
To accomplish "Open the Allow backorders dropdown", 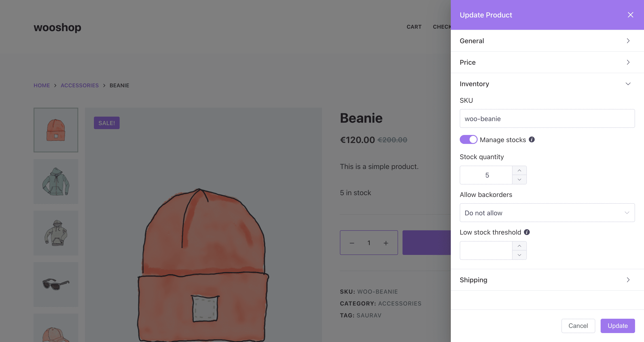I will tap(547, 212).
